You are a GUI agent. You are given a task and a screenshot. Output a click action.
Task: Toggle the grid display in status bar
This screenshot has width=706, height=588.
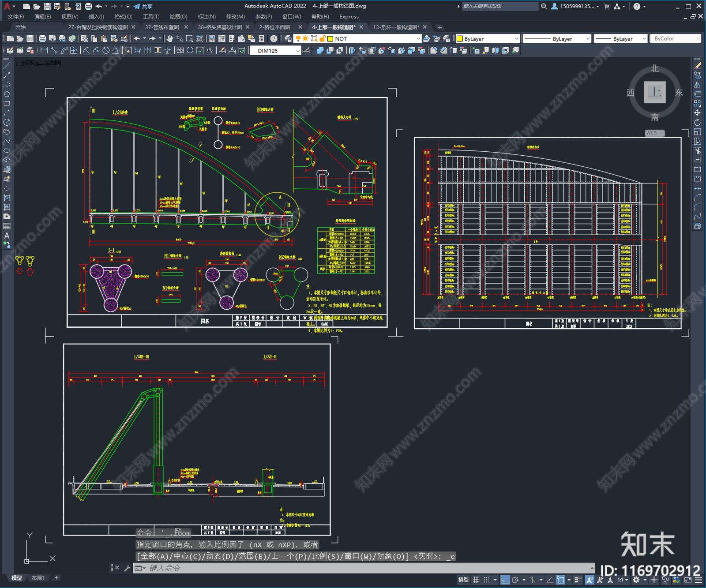[x=476, y=580]
